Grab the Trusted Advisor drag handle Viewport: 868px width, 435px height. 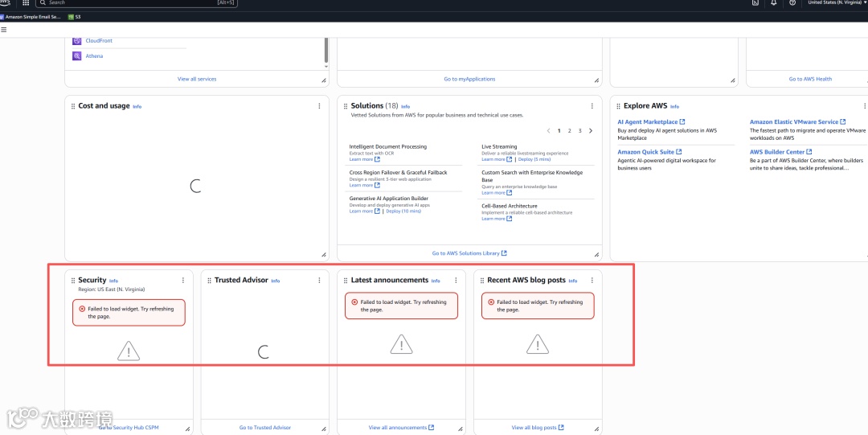click(209, 281)
